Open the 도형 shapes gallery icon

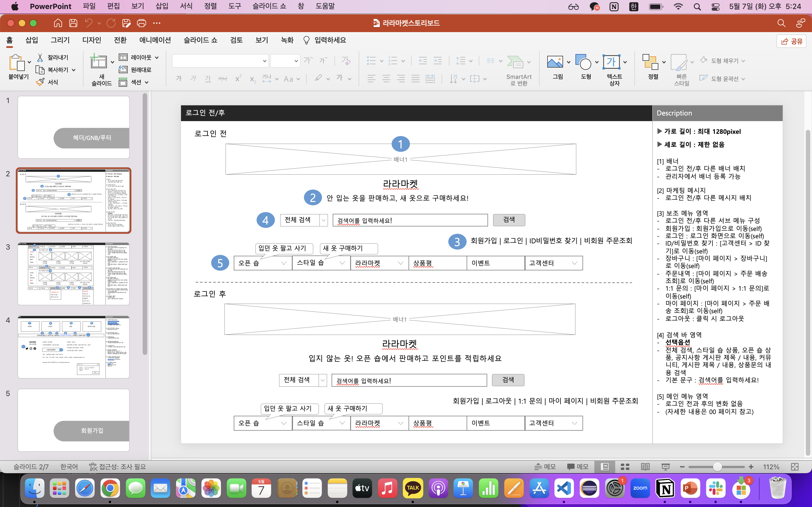point(583,62)
